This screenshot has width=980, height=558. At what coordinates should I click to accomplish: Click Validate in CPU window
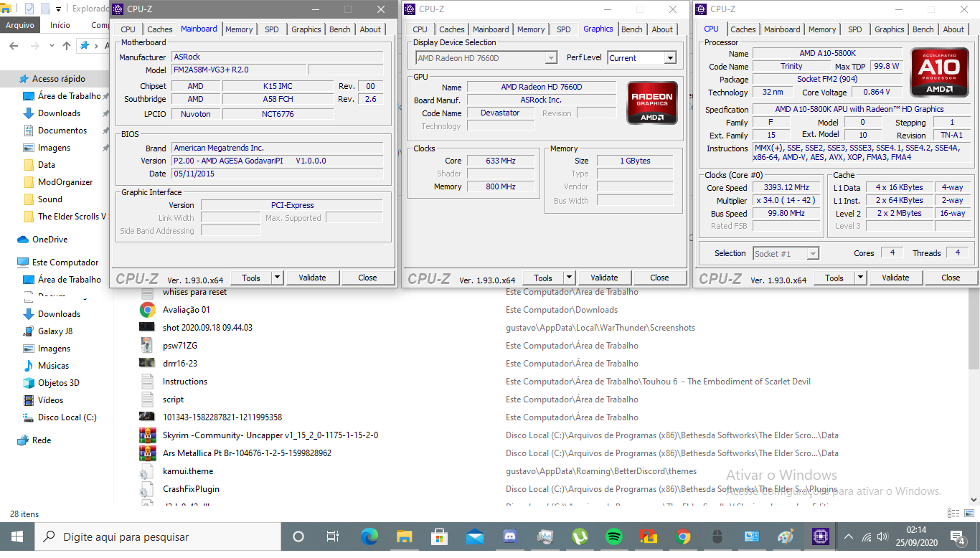(895, 278)
